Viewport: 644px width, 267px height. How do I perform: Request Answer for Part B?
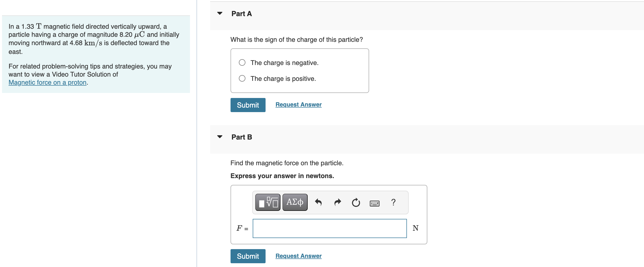coord(298,256)
